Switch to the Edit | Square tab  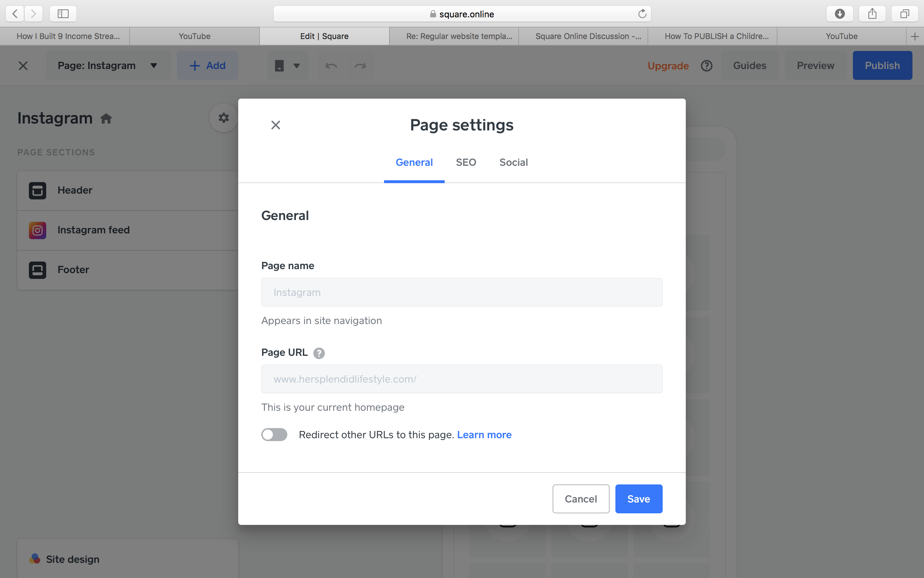click(324, 36)
